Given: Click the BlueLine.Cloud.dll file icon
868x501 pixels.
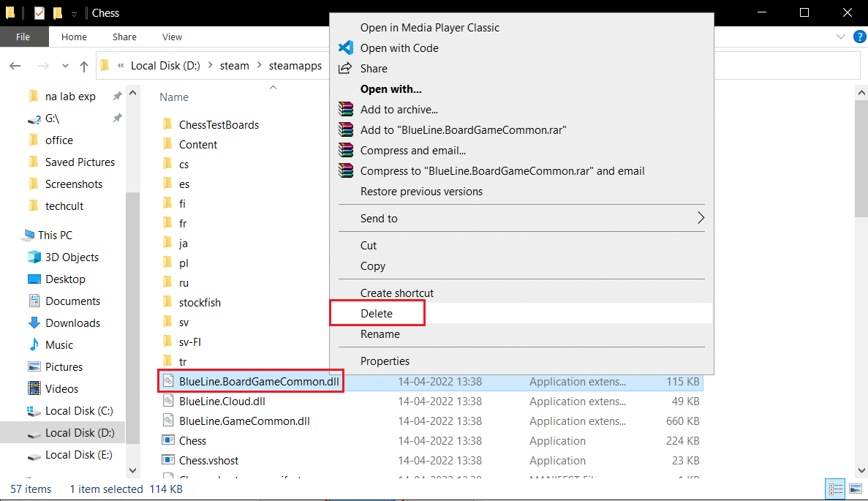Looking at the screenshot, I should tap(167, 401).
